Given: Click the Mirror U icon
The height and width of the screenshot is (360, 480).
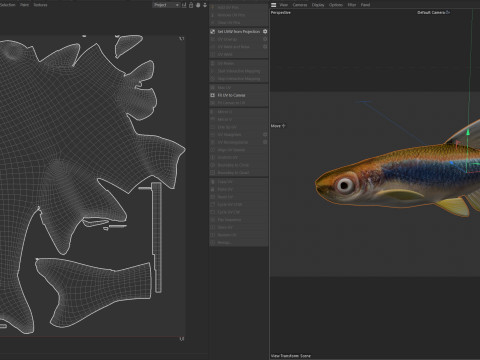Looking at the screenshot, I should (212, 112).
